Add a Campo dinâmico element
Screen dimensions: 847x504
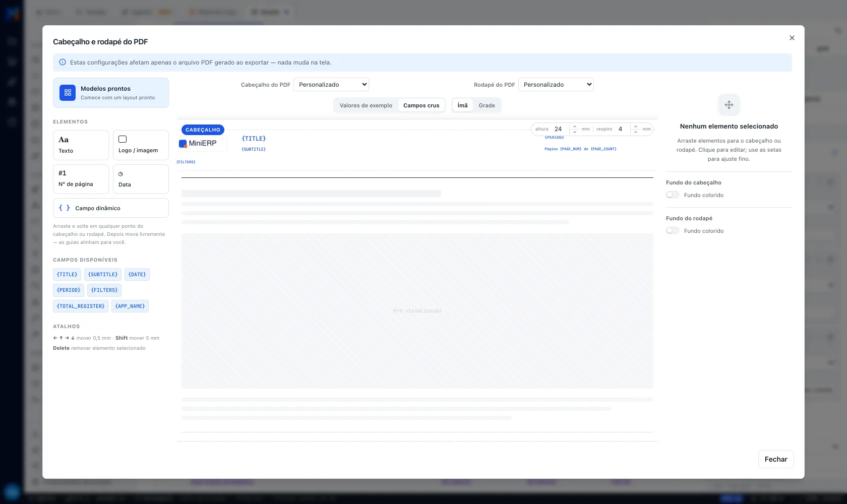[x=111, y=208]
